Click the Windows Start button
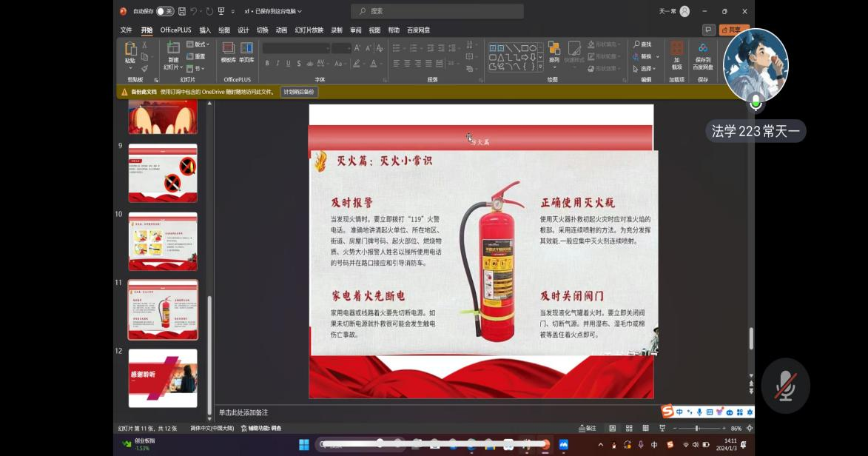 click(304, 444)
